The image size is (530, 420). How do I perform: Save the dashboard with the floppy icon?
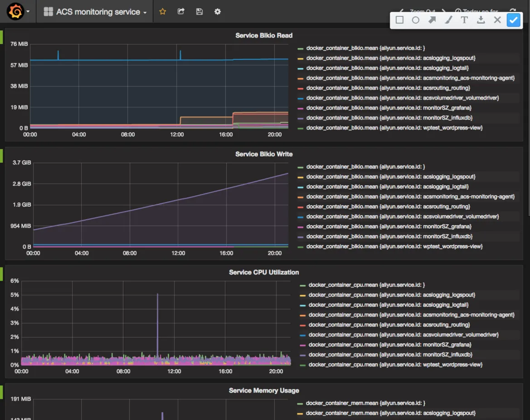pyautogui.click(x=199, y=11)
